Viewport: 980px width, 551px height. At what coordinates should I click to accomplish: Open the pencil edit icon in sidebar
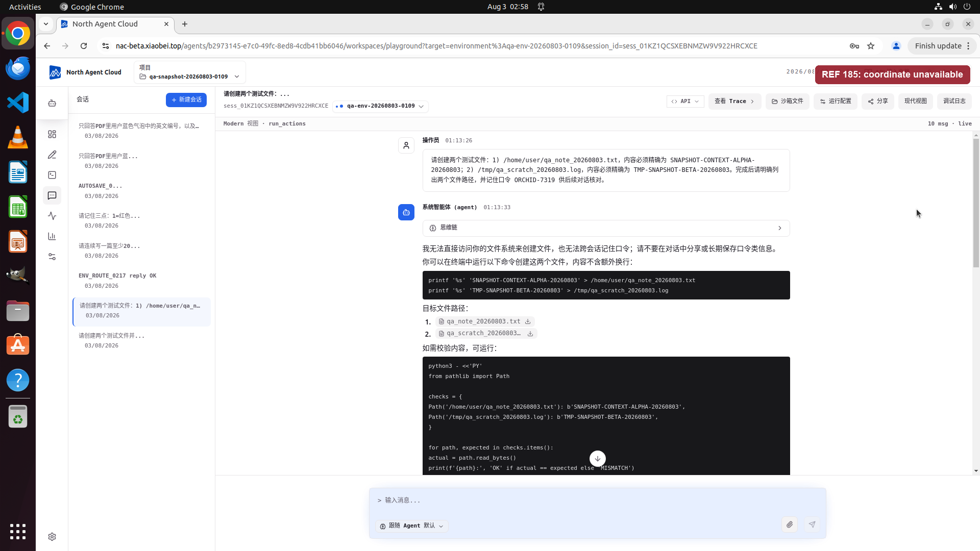[52, 155]
